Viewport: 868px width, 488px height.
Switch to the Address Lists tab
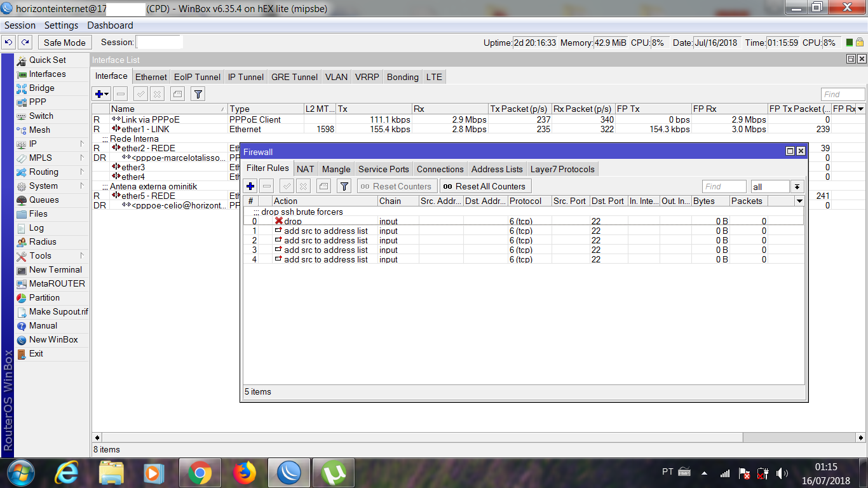point(497,169)
